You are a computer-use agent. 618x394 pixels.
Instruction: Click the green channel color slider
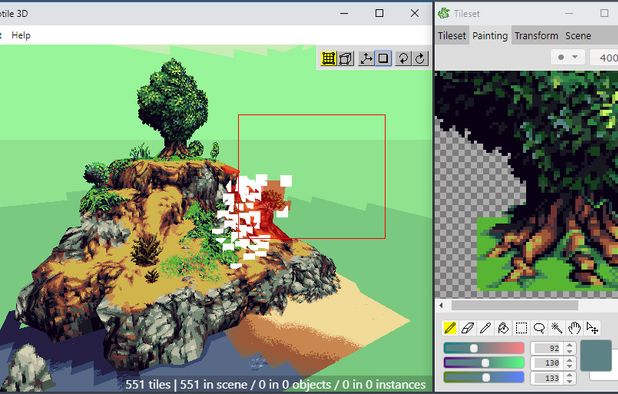point(484,363)
